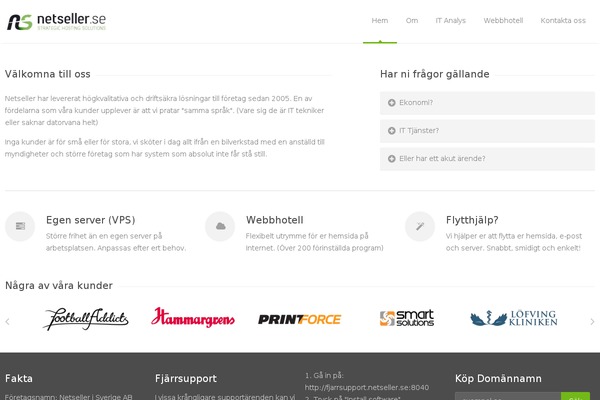Show previous customer logos with left arrow
Viewport: 600px width, 400px height.
(x=7, y=322)
